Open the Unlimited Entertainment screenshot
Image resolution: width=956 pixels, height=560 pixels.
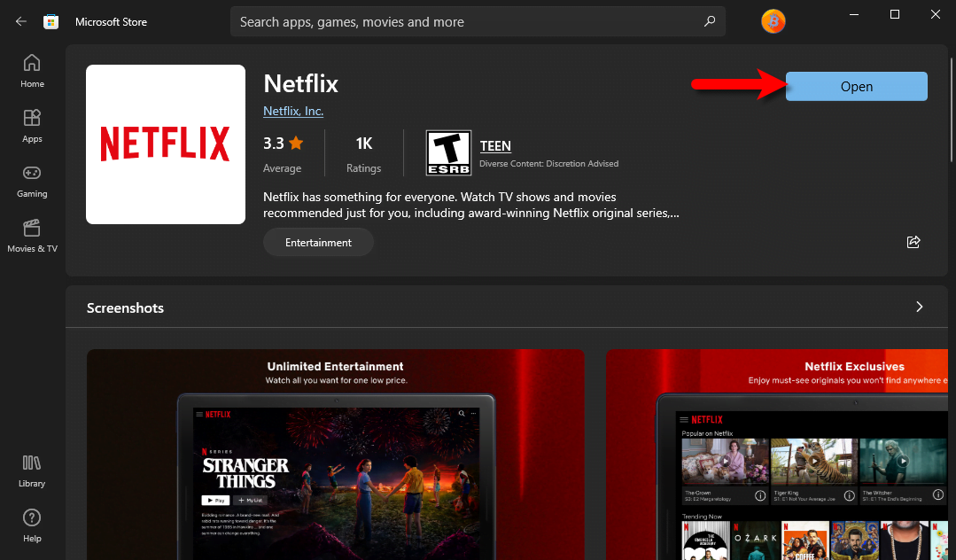[335, 455]
